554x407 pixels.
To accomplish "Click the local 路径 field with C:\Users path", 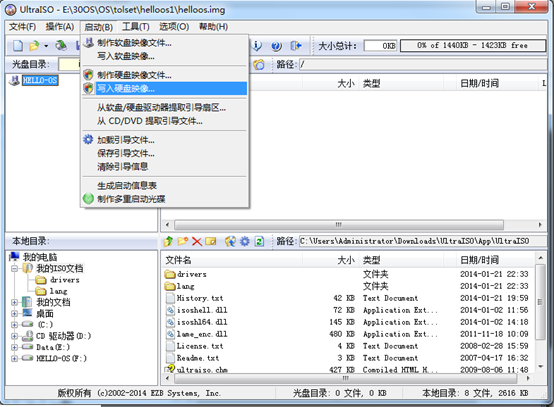I will [423, 241].
